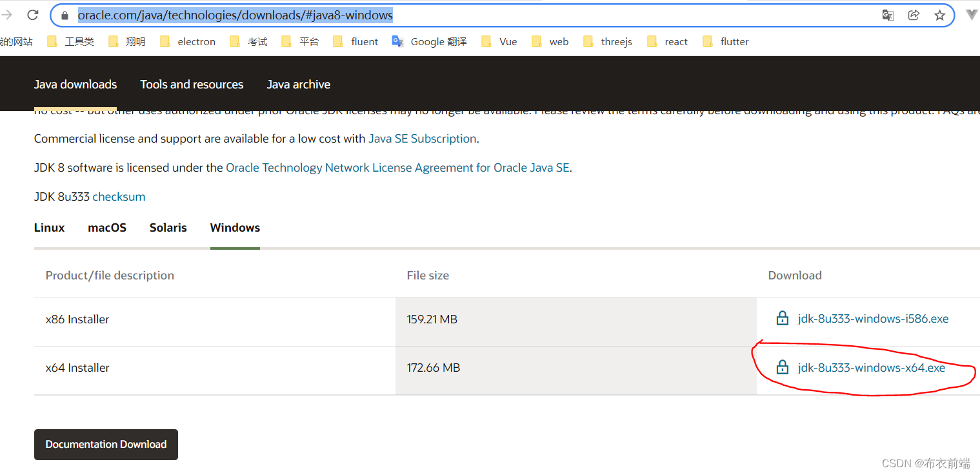Open the 考试 bookmark folder
980x475 pixels.
click(x=248, y=42)
